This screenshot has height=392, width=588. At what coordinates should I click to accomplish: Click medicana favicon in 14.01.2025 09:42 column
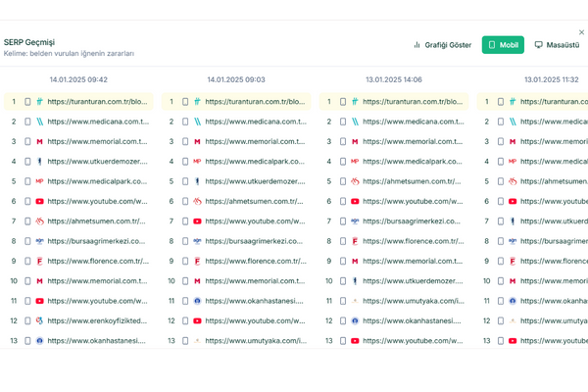pos(39,122)
